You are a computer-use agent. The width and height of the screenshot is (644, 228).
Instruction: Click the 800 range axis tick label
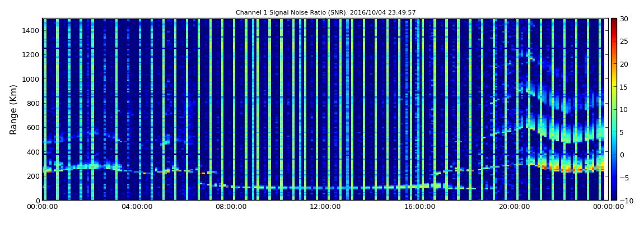coord(33,103)
